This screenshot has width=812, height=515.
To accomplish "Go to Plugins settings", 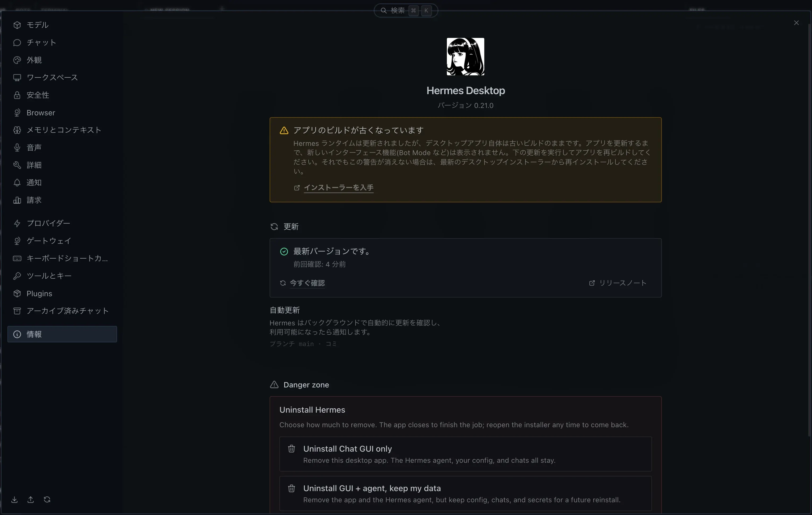I will (x=62, y=293).
